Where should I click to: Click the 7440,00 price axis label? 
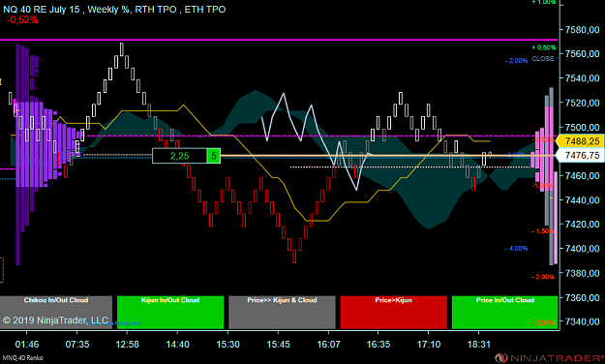pyautogui.click(x=582, y=200)
